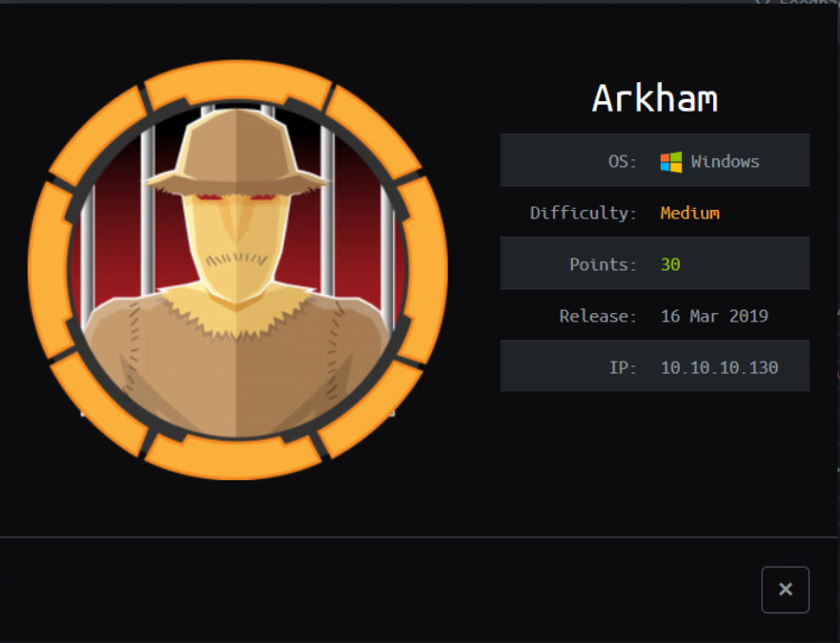Click the Release: label
The image size is (840, 643).
pos(597,316)
